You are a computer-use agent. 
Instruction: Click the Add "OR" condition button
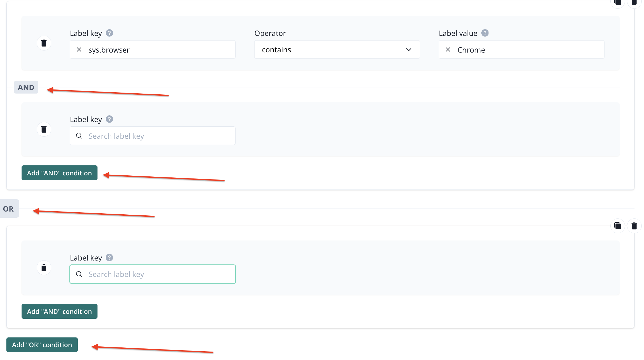tap(42, 345)
